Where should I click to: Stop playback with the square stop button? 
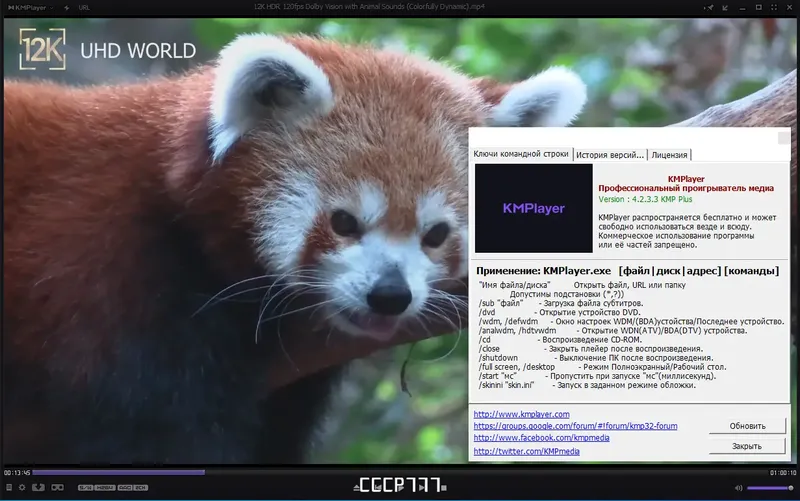444,488
